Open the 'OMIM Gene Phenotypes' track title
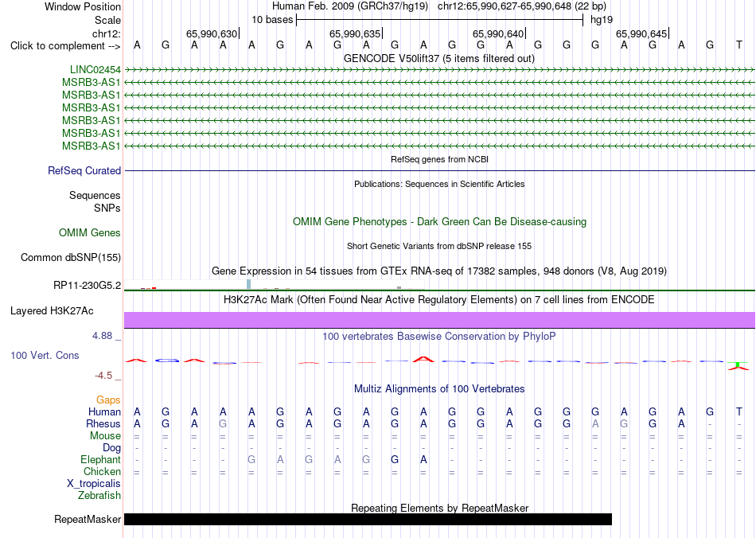The image size is (756, 538). click(439, 222)
